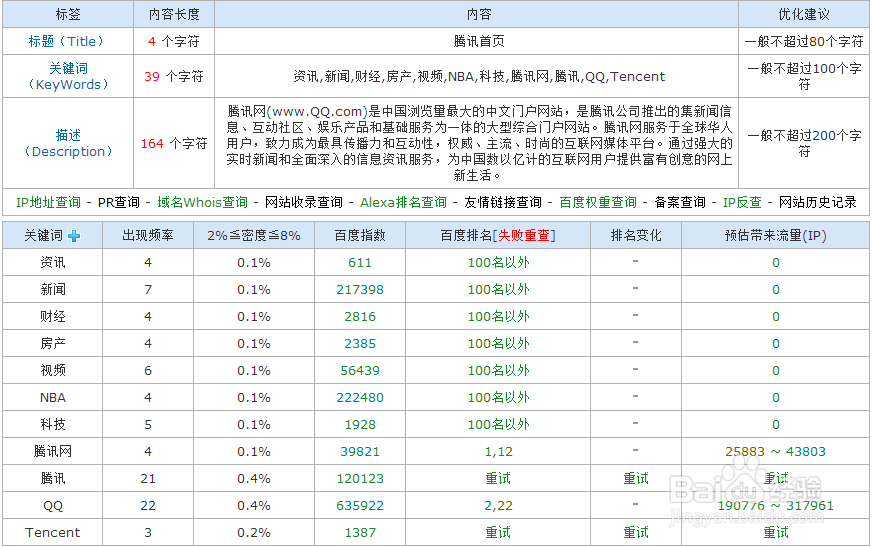Open 备案查询 link
872x547 pixels.
click(x=680, y=202)
